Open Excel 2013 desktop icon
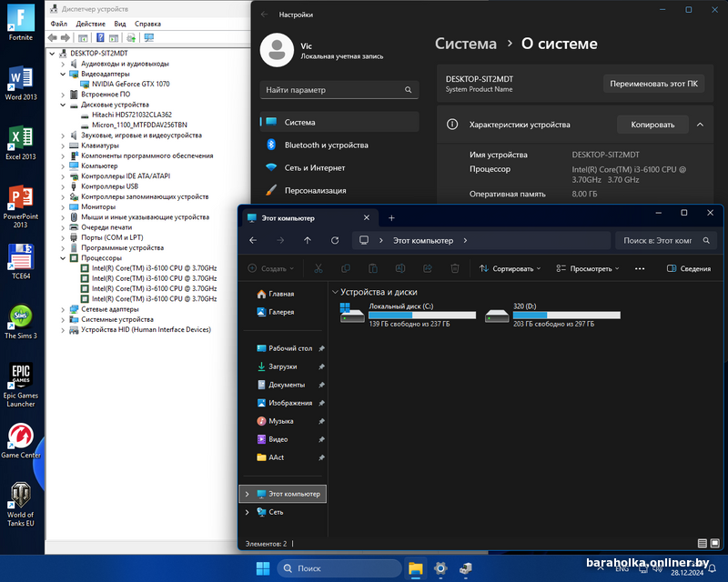The height and width of the screenshot is (582, 728). click(20, 143)
